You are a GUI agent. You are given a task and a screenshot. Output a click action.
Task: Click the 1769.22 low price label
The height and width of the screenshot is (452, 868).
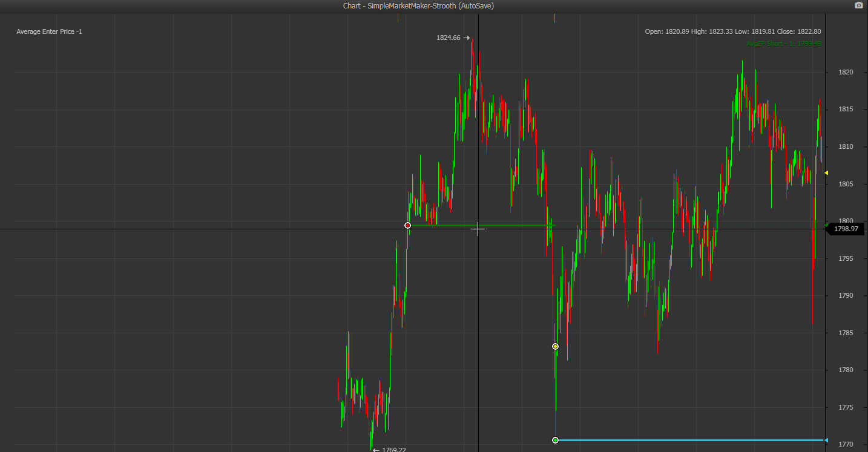coord(393,450)
